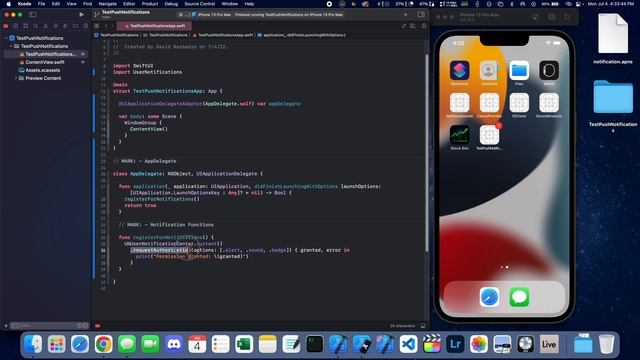Open Safari in Simulator dock
Viewport: 640px width, 360px height.
pyautogui.click(x=489, y=297)
